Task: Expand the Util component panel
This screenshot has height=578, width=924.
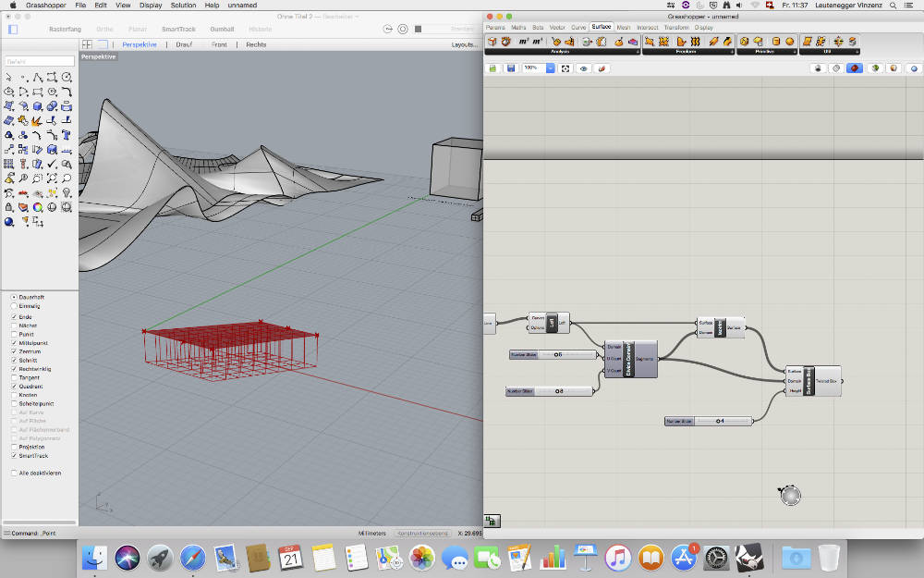Action: tap(857, 52)
